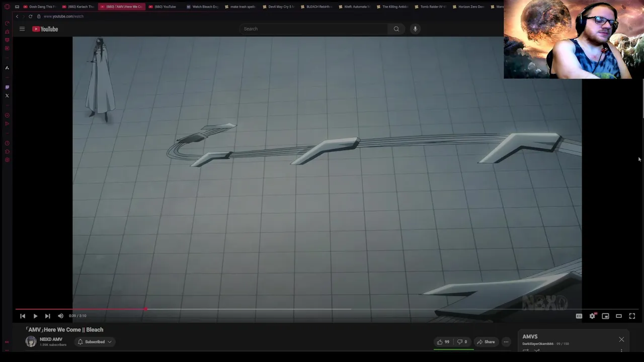Open more actions three-dot menu
Viewport: 644px width, 362px height.
point(506,342)
